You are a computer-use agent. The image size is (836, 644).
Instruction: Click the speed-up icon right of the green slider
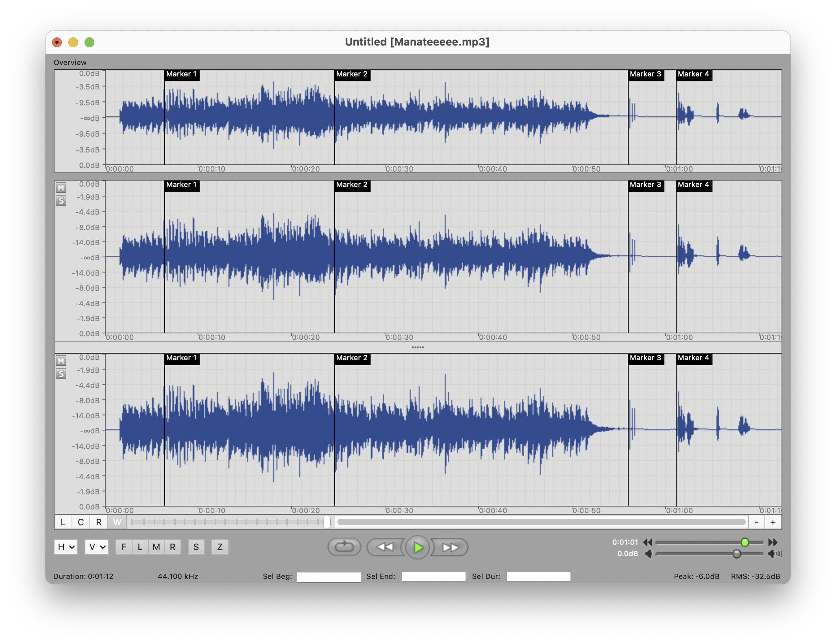tap(773, 542)
